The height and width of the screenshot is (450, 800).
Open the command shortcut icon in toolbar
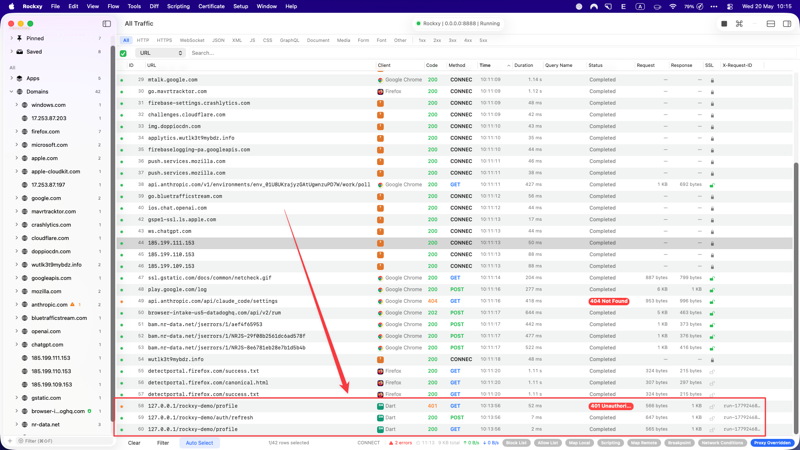pyautogui.click(x=739, y=23)
